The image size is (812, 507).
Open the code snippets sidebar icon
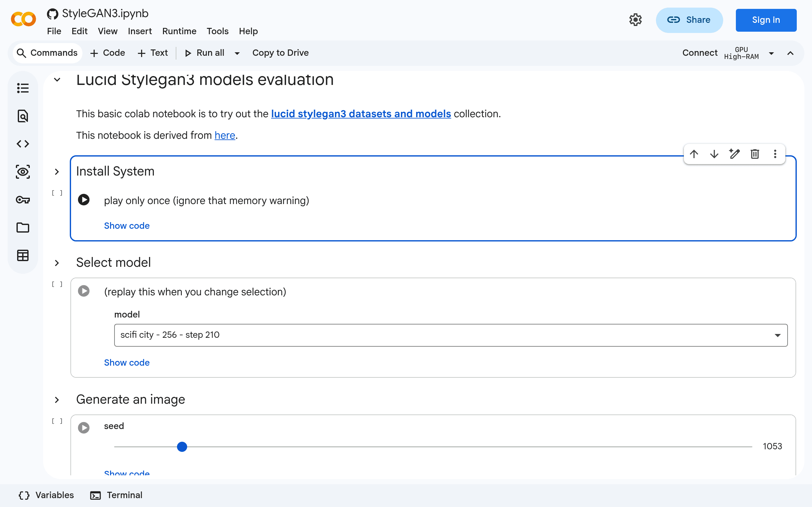point(23,144)
